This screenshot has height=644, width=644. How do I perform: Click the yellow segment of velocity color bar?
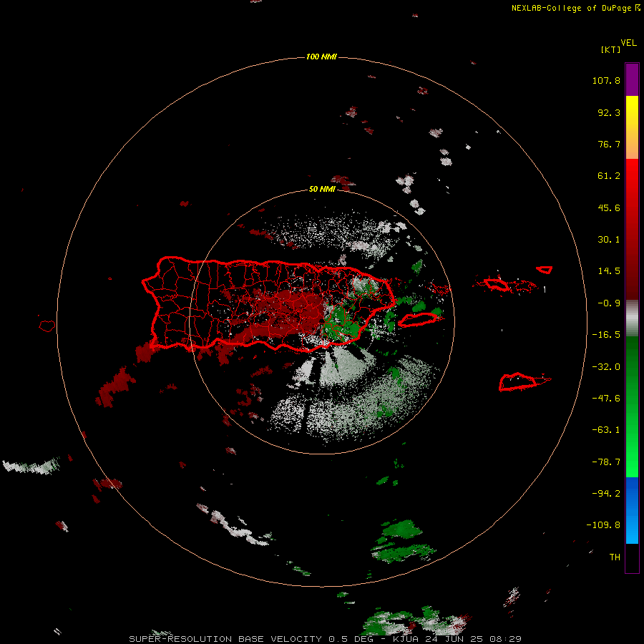pyautogui.click(x=632, y=127)
